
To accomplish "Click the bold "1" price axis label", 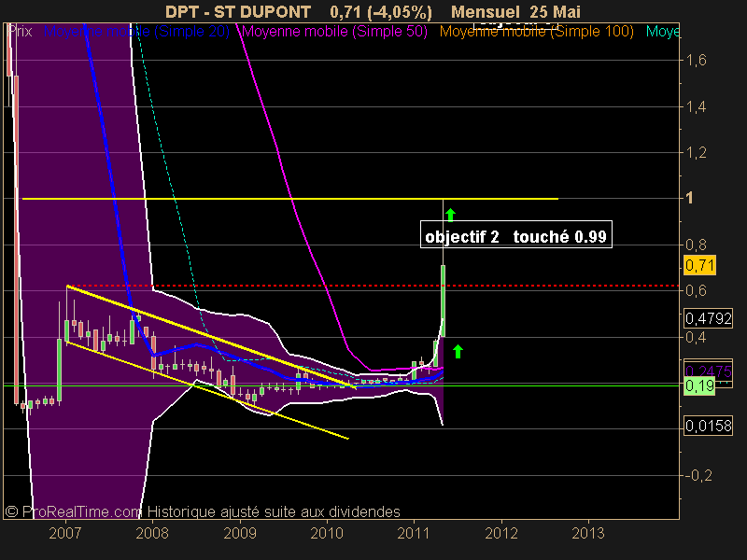I will (689, 198).
